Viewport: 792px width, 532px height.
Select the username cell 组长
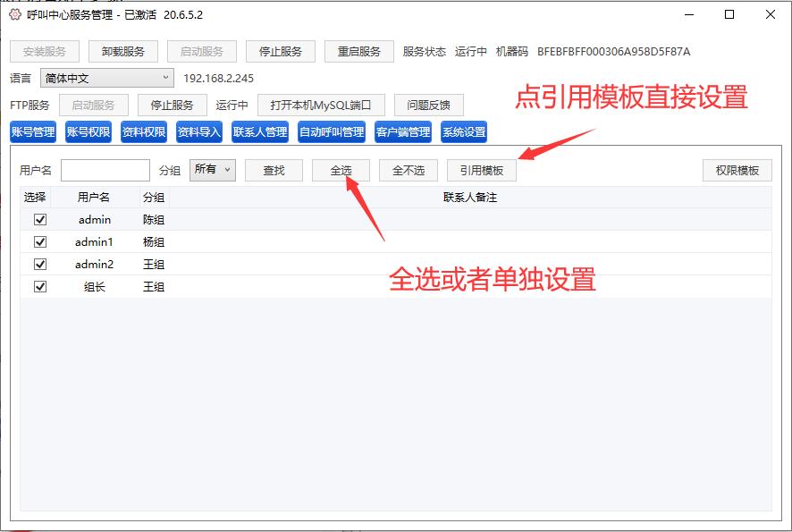[x=94, y=287]
